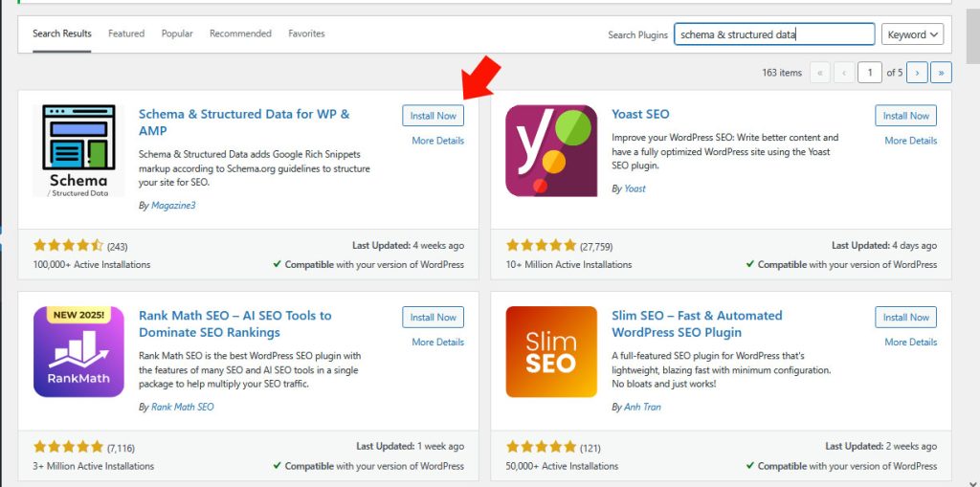
Task: Click the Schema & Structured Data plugin icon
Action: click(78, 151)
